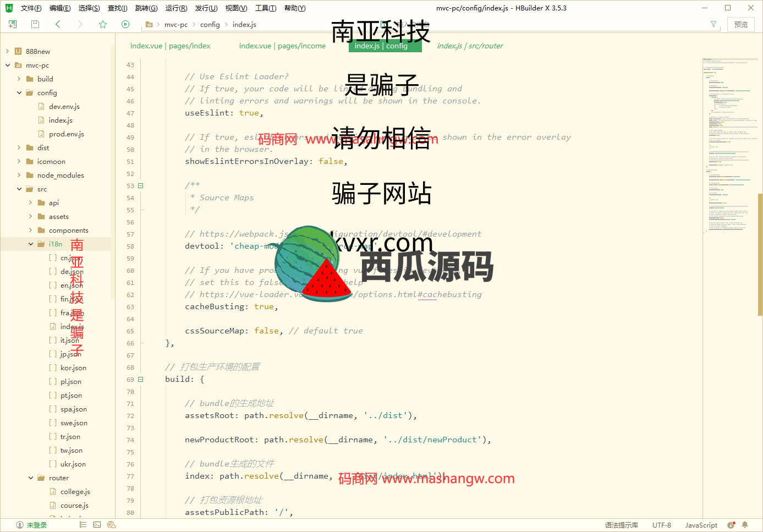This screenshot has width=763, height=532.
Task: Switch to index.vue | pages/index tab
Action: (x=171, y=46)
